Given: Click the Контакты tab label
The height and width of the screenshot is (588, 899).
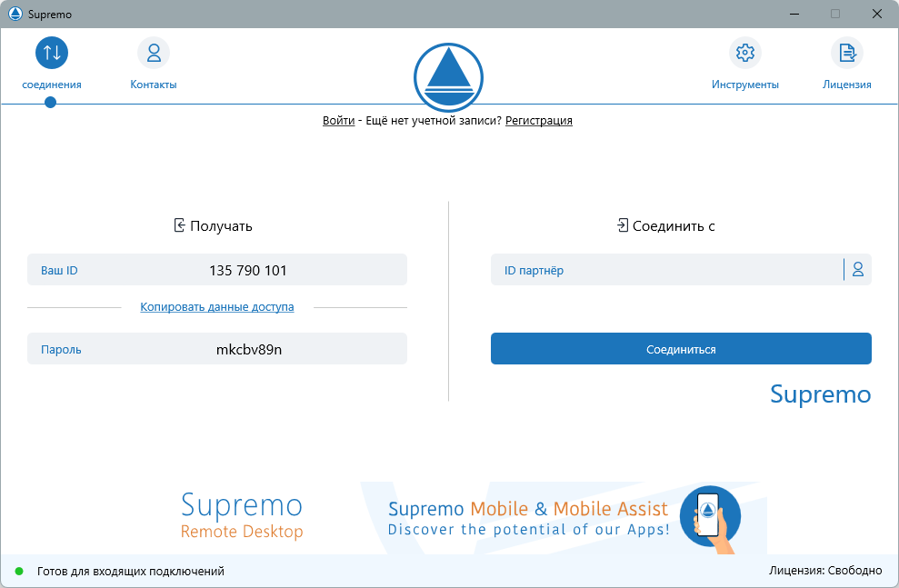Looking at the screenshot, I should click(154, 85).
